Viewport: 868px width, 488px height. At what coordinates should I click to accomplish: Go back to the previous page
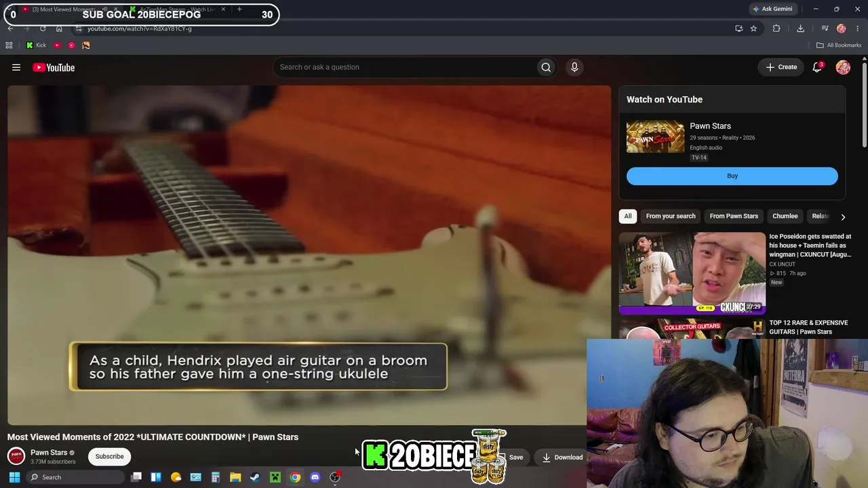[x=10, y=28]
